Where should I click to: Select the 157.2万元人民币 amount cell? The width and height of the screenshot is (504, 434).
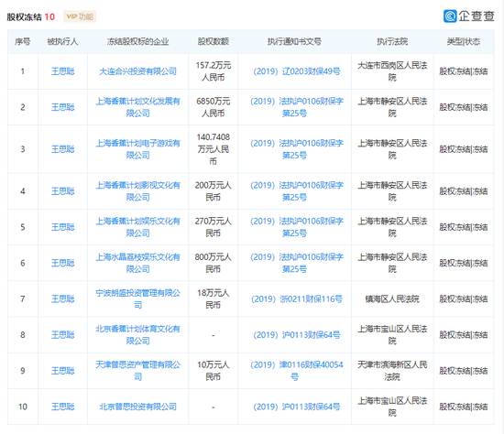214,71
